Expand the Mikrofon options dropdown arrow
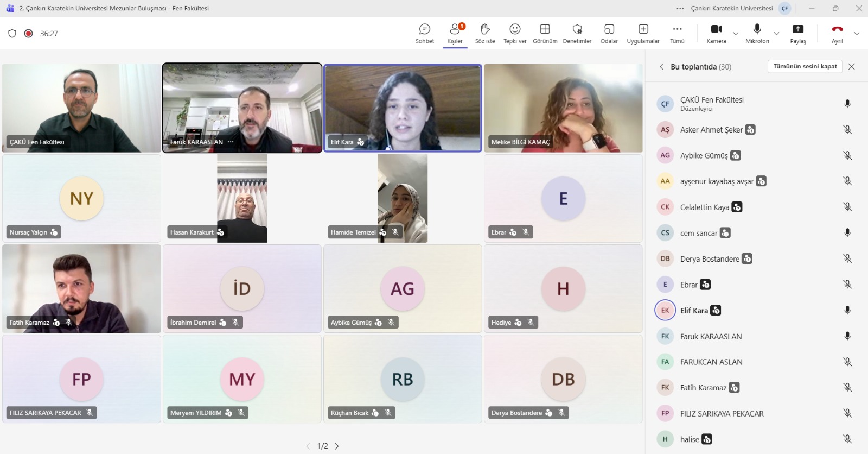Viewport: 868px width, 454px height. tap(776, 34)
